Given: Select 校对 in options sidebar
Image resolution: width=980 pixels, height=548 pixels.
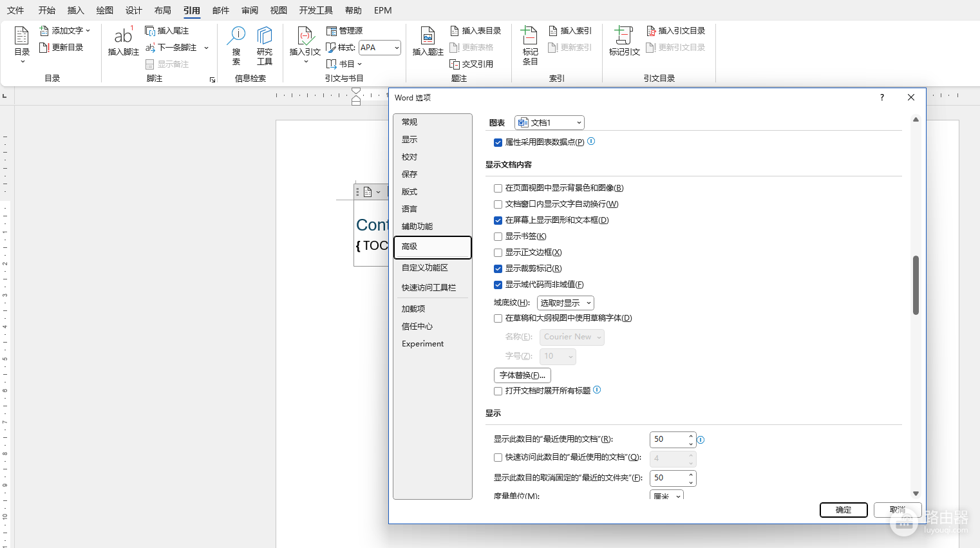Looking at the screenshot, I should 432,156.
